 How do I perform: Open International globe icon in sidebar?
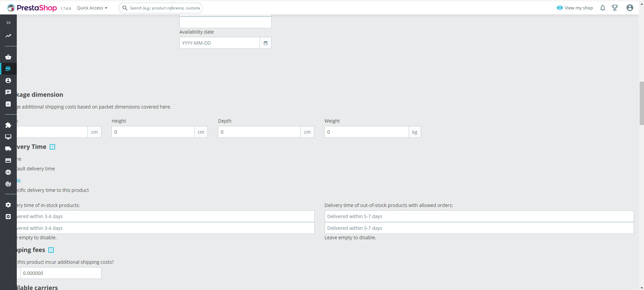(8, 172)
